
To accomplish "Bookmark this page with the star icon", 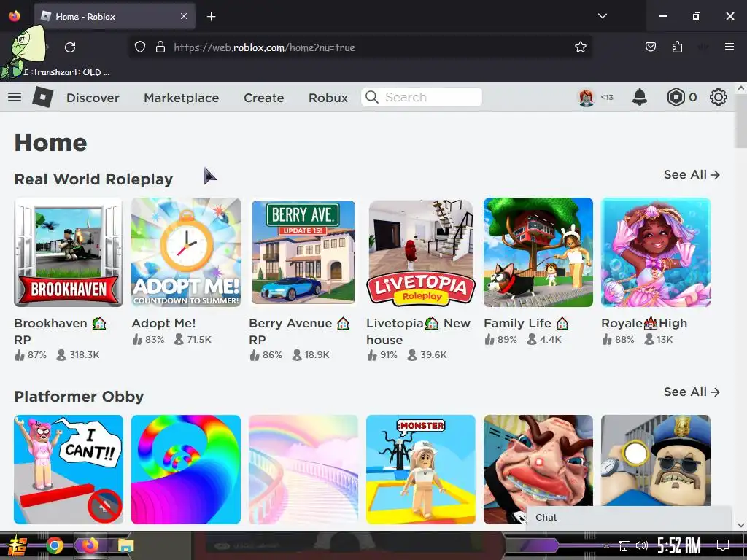I will [x=580, y=47].
